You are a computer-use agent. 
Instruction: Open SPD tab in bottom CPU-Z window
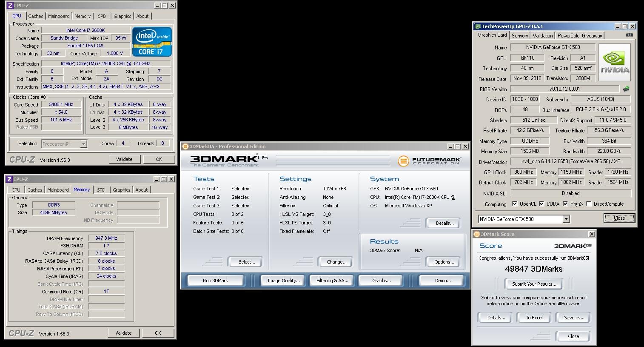(x=101, y=190)
